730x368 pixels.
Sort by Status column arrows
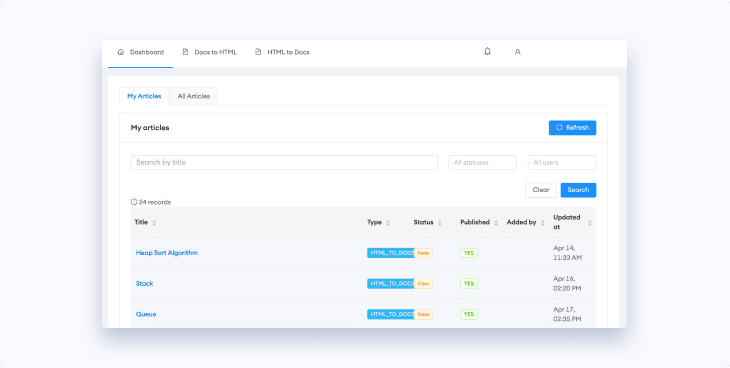tap(439, 223)
